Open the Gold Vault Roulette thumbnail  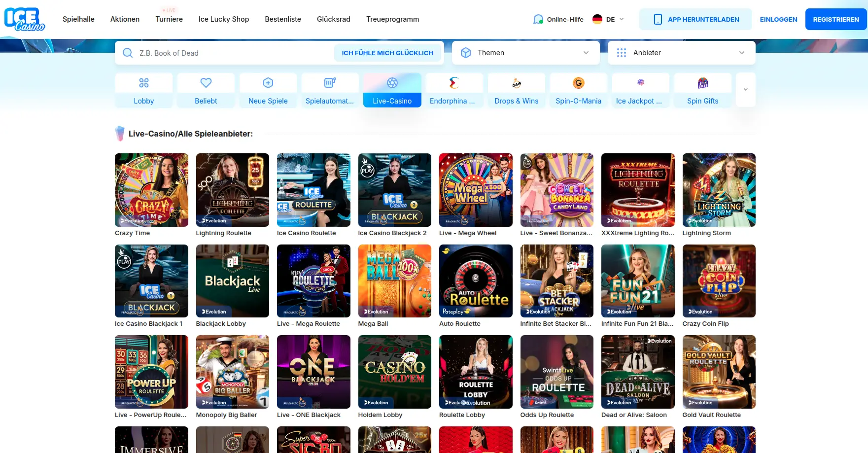point(719,372)
